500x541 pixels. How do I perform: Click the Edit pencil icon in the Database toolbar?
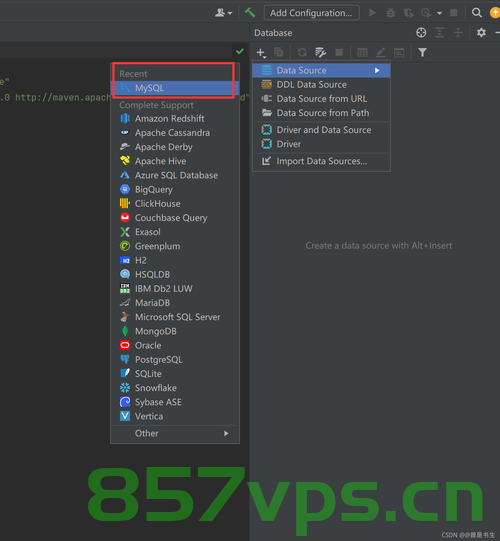381,52
